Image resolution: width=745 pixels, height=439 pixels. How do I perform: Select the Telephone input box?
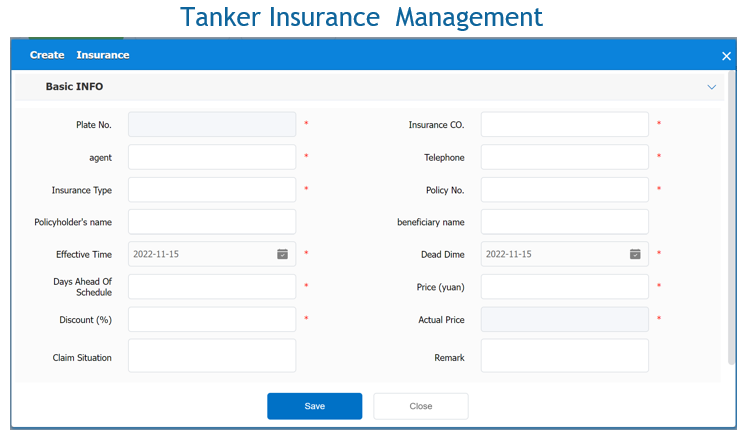click(x=565, y=157)
